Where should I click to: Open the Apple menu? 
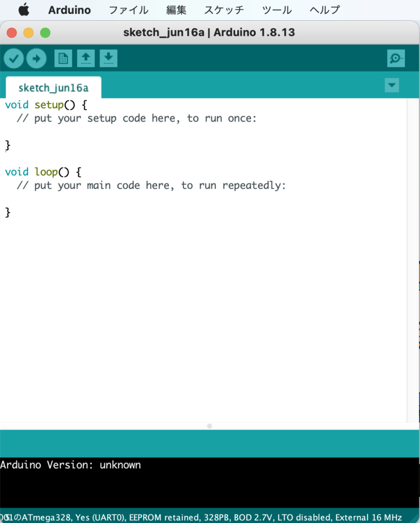point(23,10)
